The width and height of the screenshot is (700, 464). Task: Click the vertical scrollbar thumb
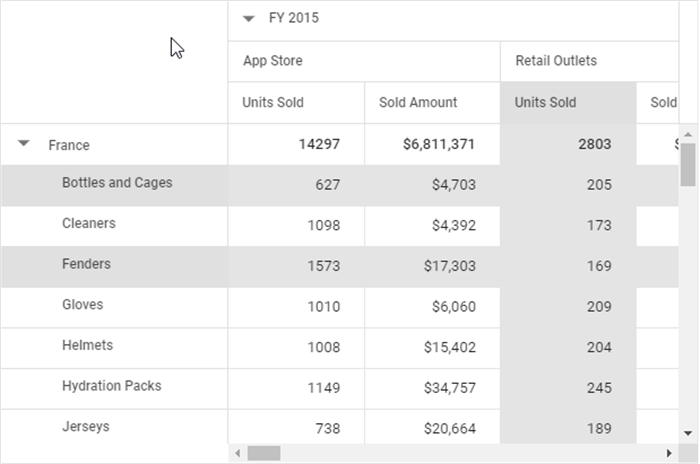(688, 165)
